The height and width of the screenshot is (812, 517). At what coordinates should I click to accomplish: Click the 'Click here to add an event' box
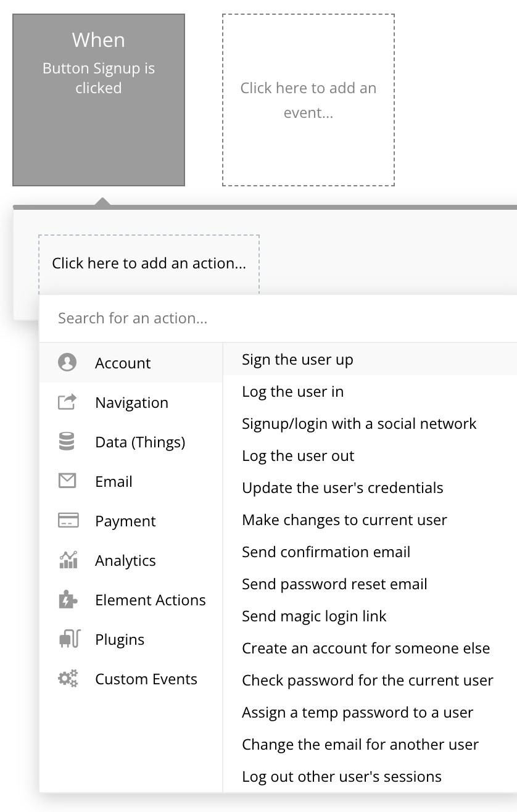308,100
